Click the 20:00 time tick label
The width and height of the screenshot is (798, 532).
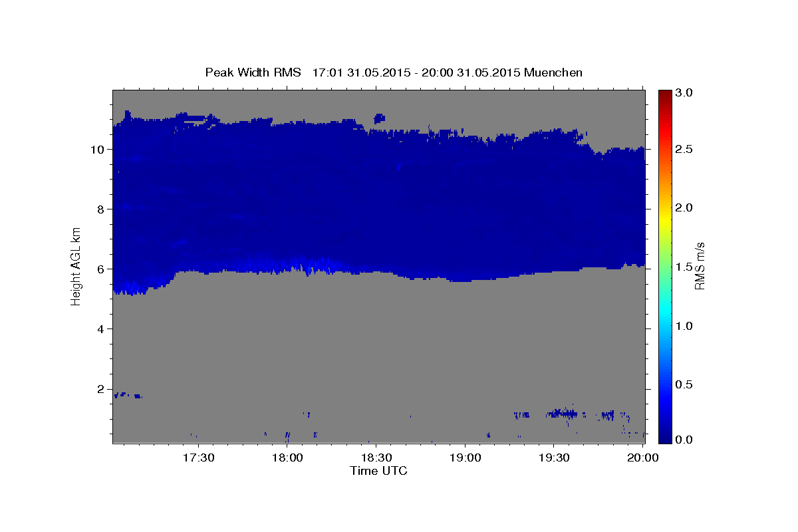(643, 458)
